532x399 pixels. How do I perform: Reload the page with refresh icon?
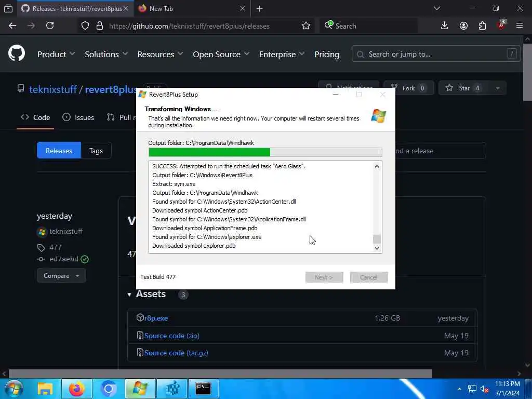[50, 26]
